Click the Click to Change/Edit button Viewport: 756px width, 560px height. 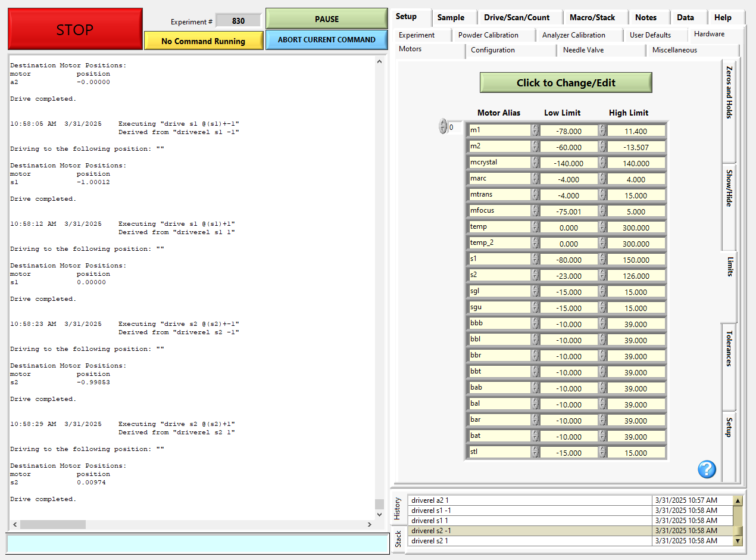click(566, 83)
